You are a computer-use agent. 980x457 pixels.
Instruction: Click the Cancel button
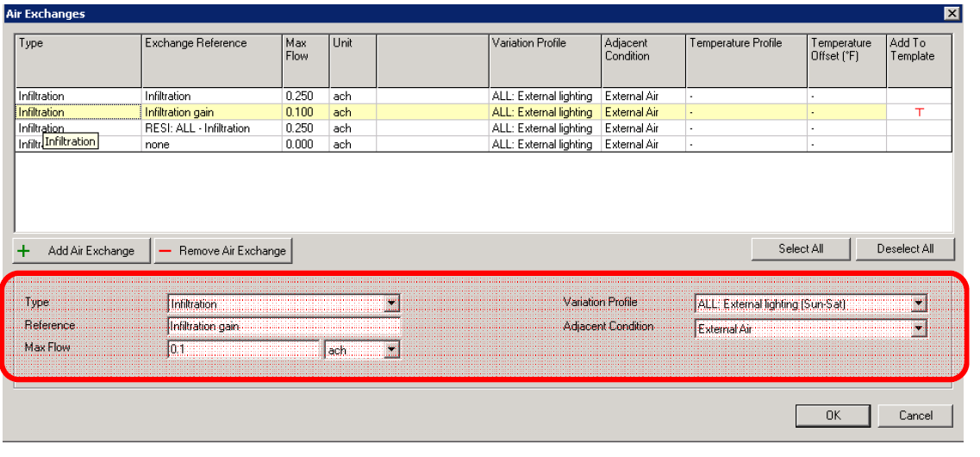click(915, 416)
